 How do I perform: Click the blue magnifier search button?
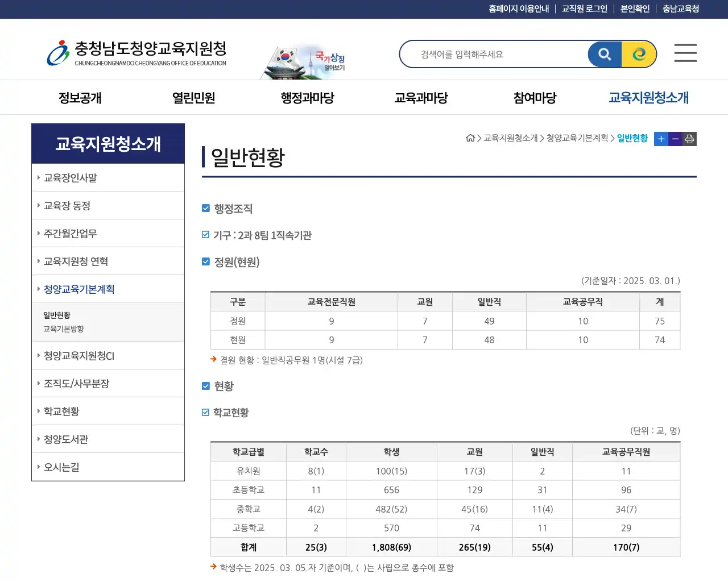[605, 54]
